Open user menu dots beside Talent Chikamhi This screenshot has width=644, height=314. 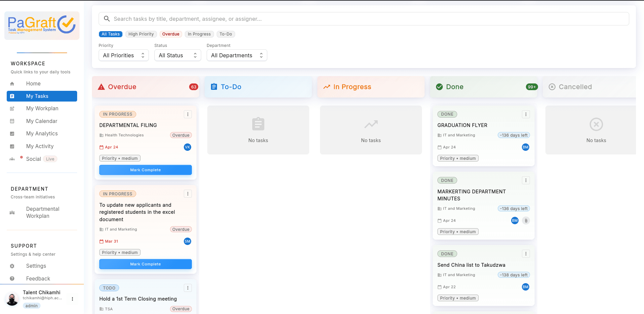(x=72, y=299)
